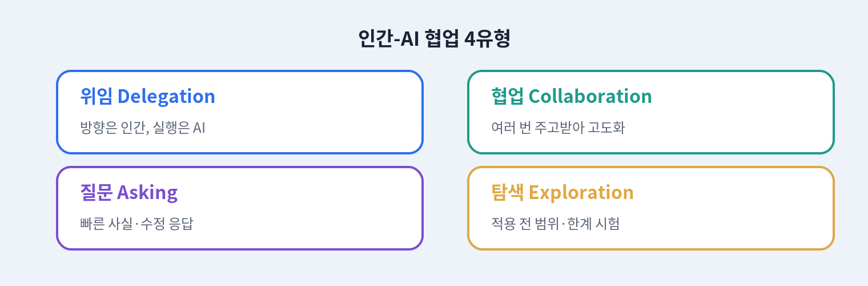This screenshot has width=868, height=286.
Task: Select the text '빠른 사실·수정 응답'
Action: click(x=137, y=224)
